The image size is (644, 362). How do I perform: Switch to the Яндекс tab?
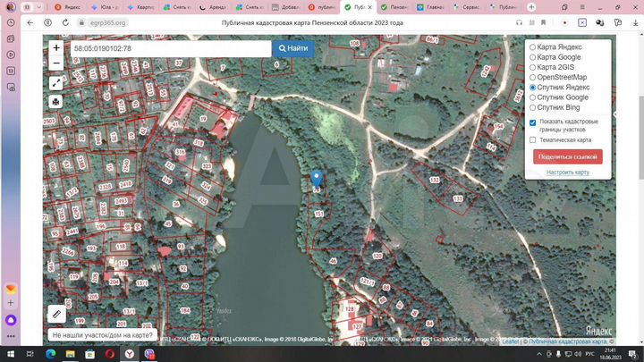[68, 7]
